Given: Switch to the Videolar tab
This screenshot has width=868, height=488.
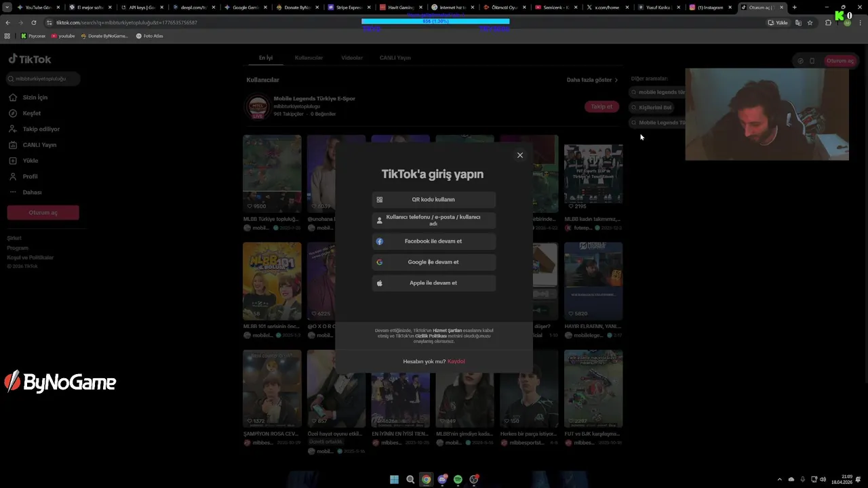Looking at the screenshot, I should click(x=352, y=58).
